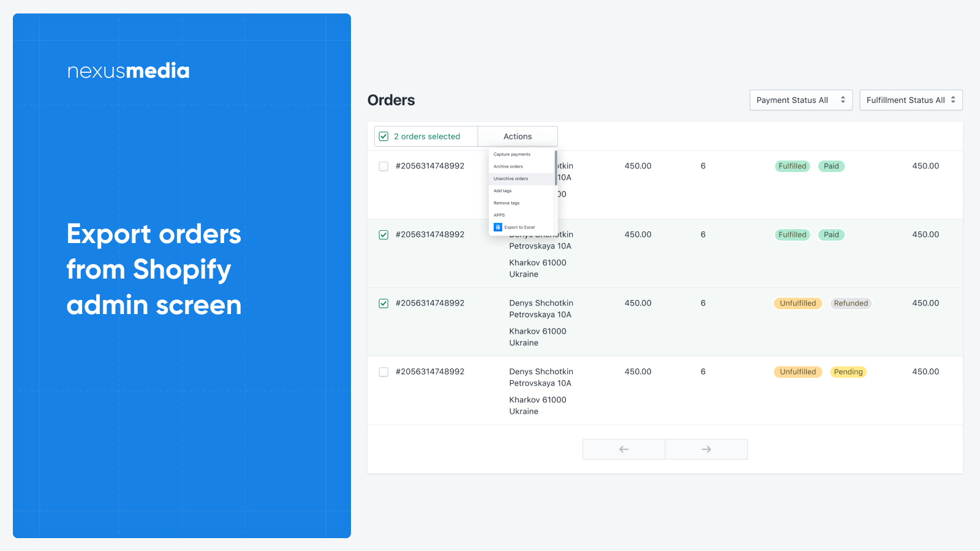This screenshot has height=551, width=980.
Task: Click the Refunded badge on third order
Action: (851, 303)
